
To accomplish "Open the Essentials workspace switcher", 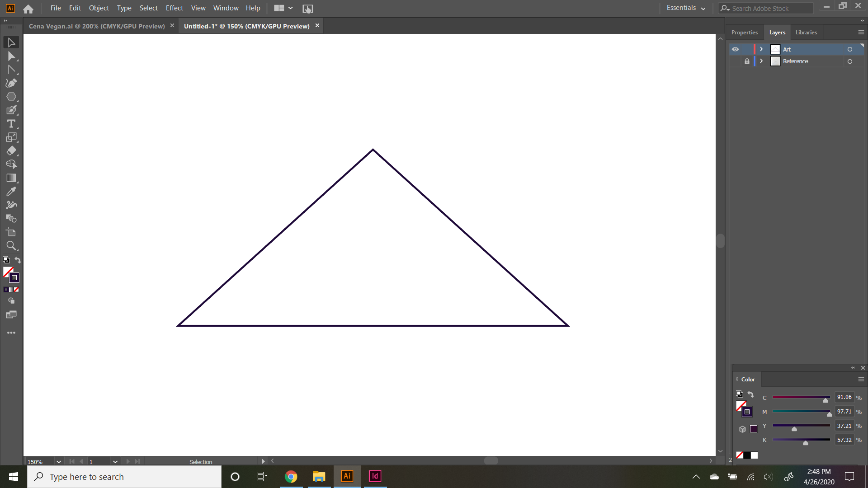I will (x=685, y=8).
